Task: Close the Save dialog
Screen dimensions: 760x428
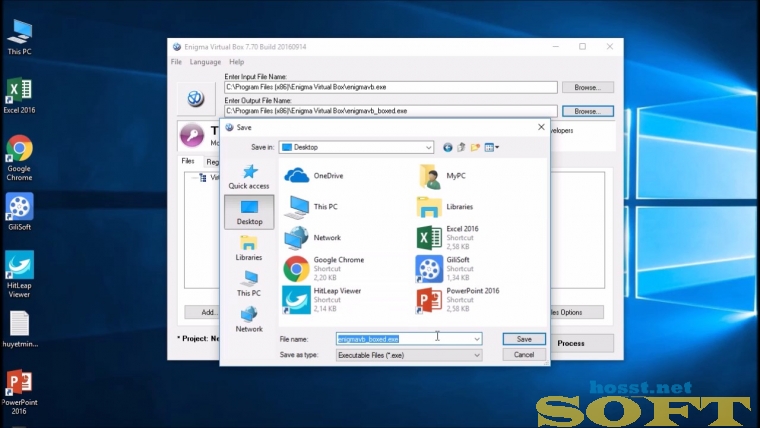Action: tap(541, 127)
